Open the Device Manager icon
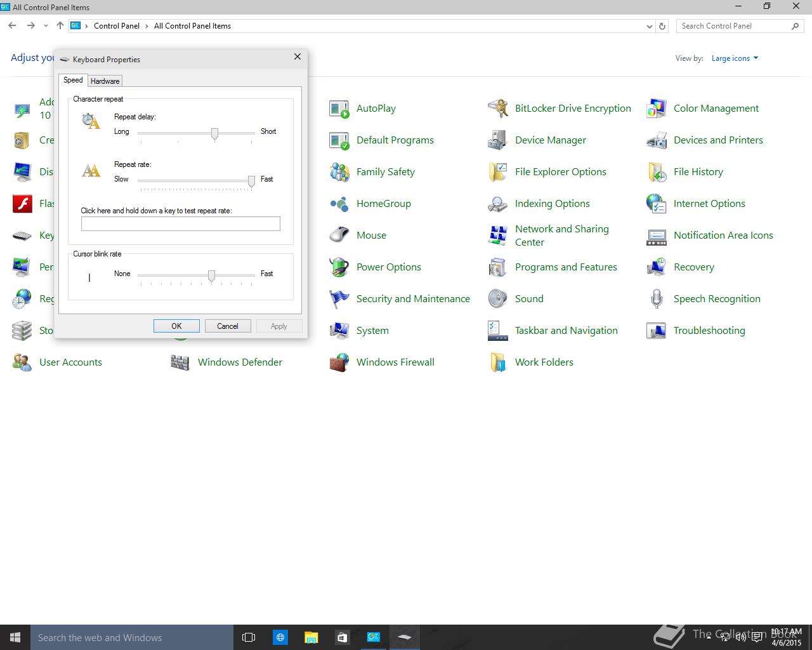The height and width of the screenshot is (650, 812). tap(498, 140)
